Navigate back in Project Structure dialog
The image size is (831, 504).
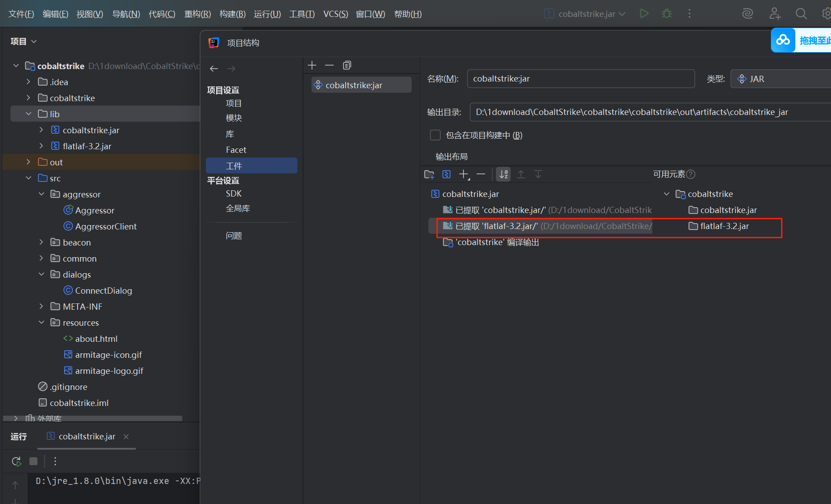coord(214,69)
